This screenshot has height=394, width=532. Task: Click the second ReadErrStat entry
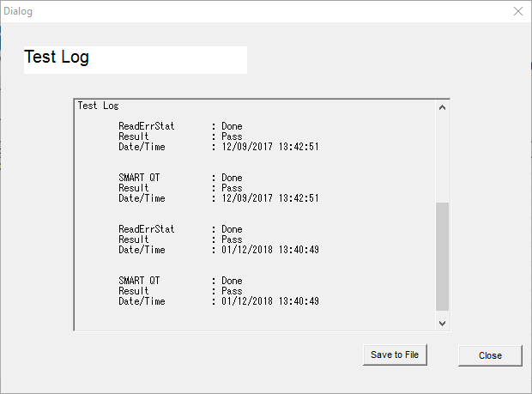point(146,229)
